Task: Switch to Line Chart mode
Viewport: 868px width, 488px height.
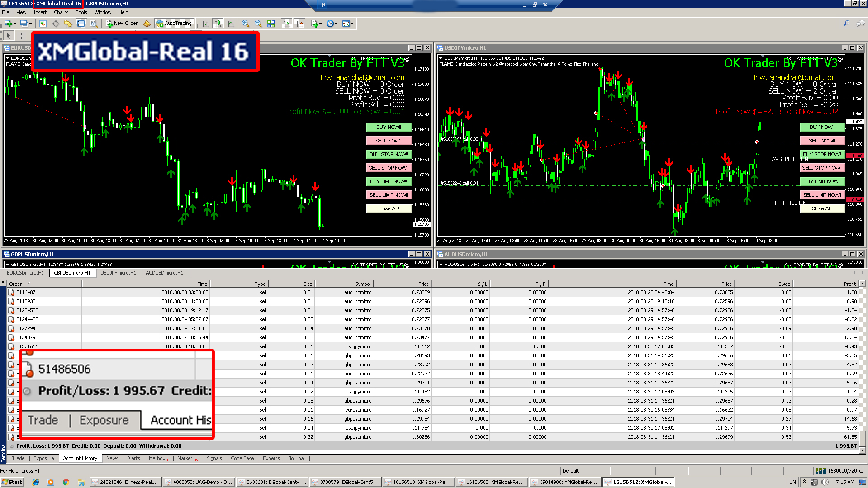Action: point(231,24)
